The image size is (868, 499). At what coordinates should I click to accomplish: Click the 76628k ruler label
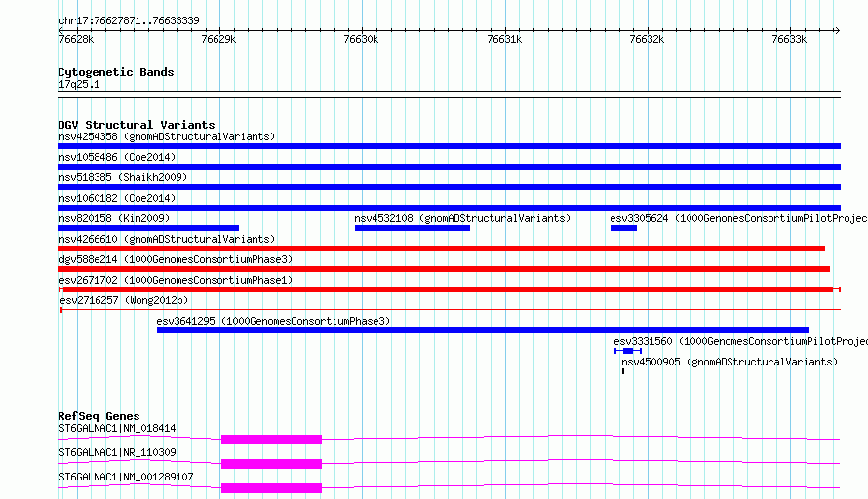point(76,39)
